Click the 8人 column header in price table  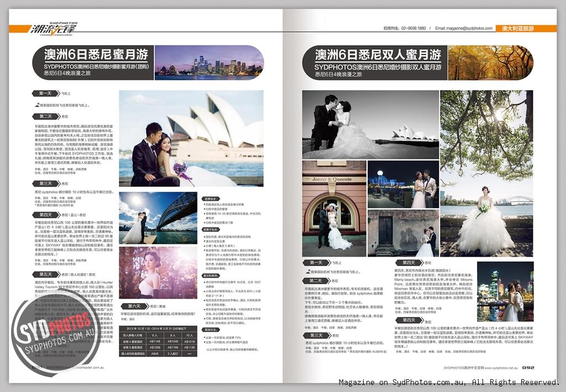(172, 335)
